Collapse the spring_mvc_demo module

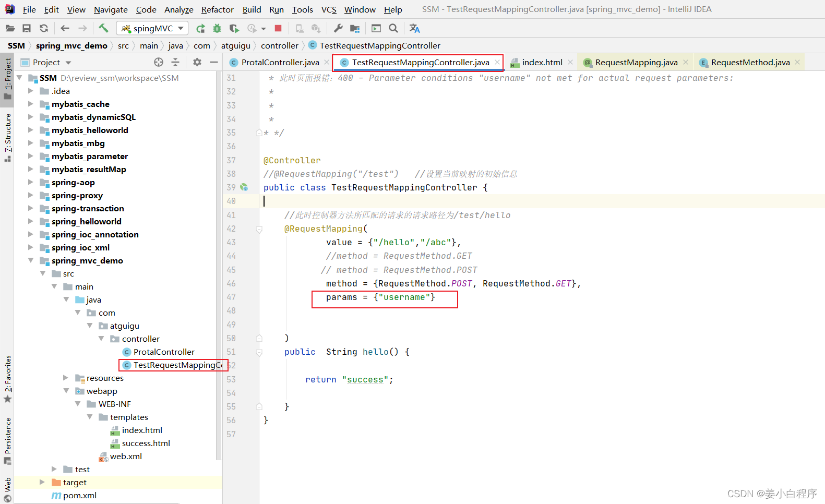31,260
